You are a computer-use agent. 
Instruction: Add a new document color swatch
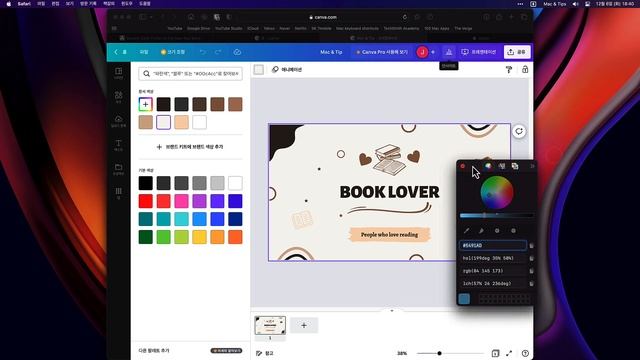point(146,104)
